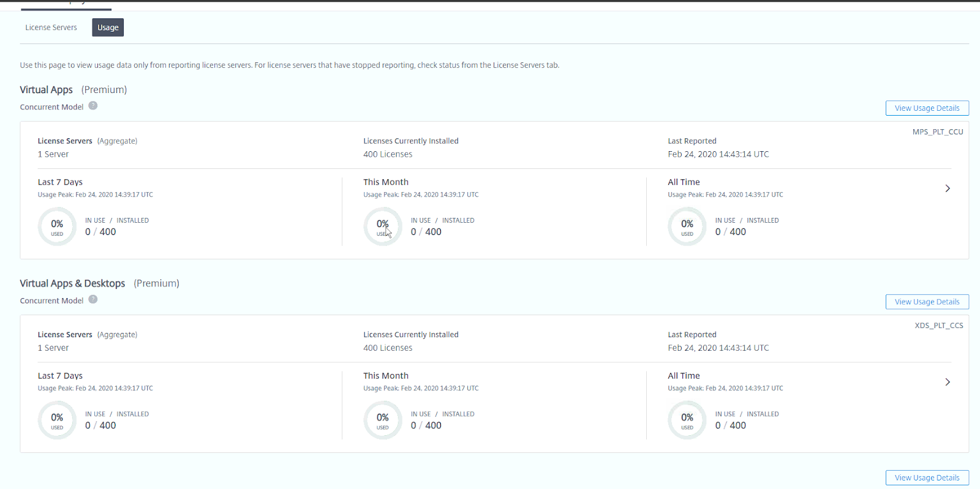Click the This Month heading in Virtual Apps

pyautogui.click(x=386, y=182)
